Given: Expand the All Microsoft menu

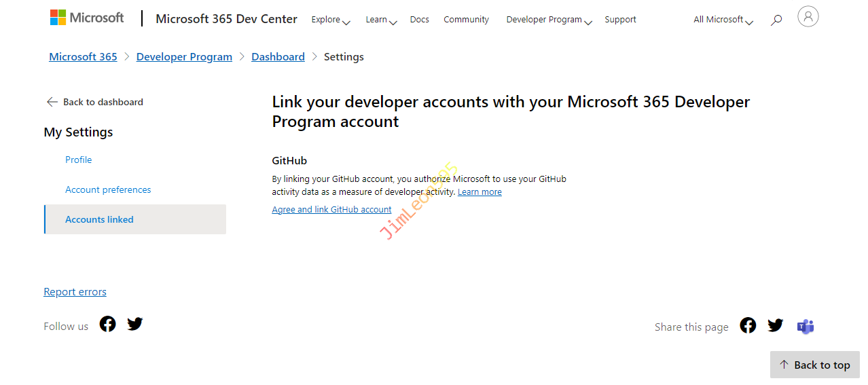Looking at the screenshot, I should coord(723,20).
